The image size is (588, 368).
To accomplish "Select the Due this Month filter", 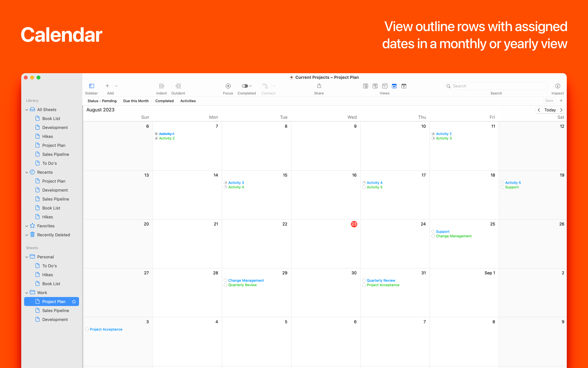I will click(x=136, y=101).
